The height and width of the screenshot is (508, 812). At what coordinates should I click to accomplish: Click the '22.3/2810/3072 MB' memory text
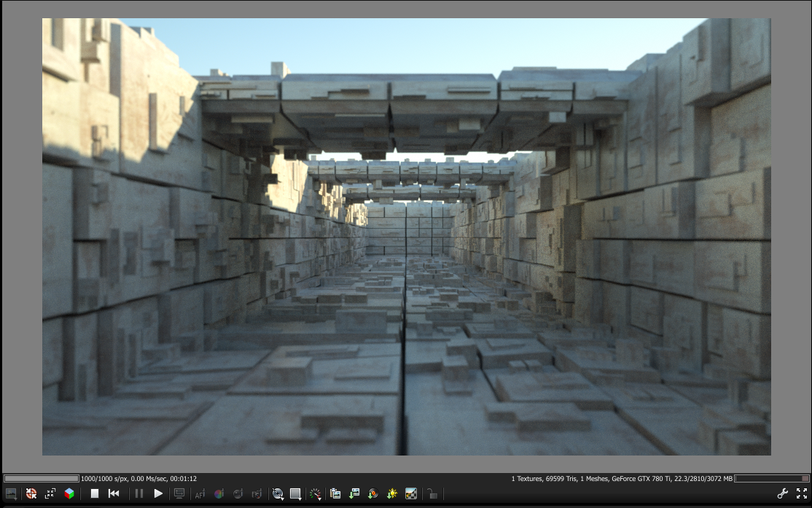point(703,479)
